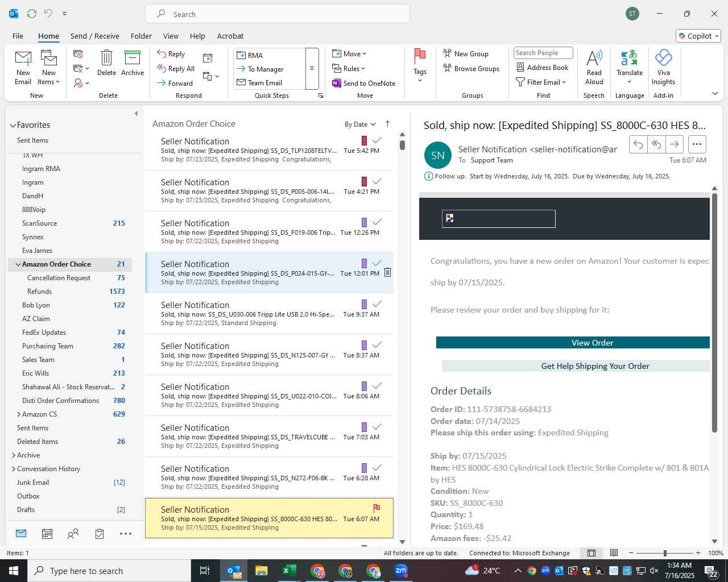
Task: Open the Move dropdown in ribbon
Action: point(349,54)
